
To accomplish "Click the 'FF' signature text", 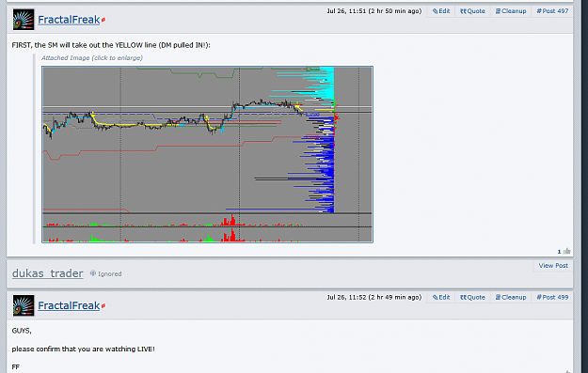I will (x=15, y=367).
